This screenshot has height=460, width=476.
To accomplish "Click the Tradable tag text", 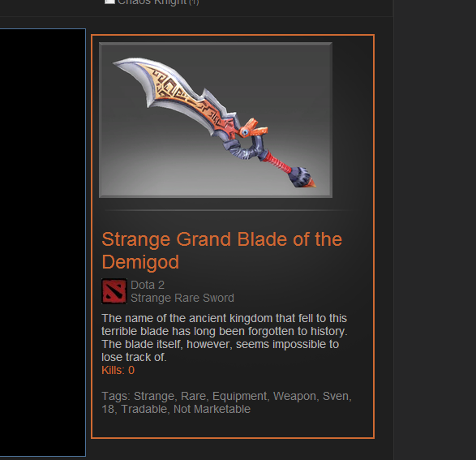I will (x=144, y=409).
